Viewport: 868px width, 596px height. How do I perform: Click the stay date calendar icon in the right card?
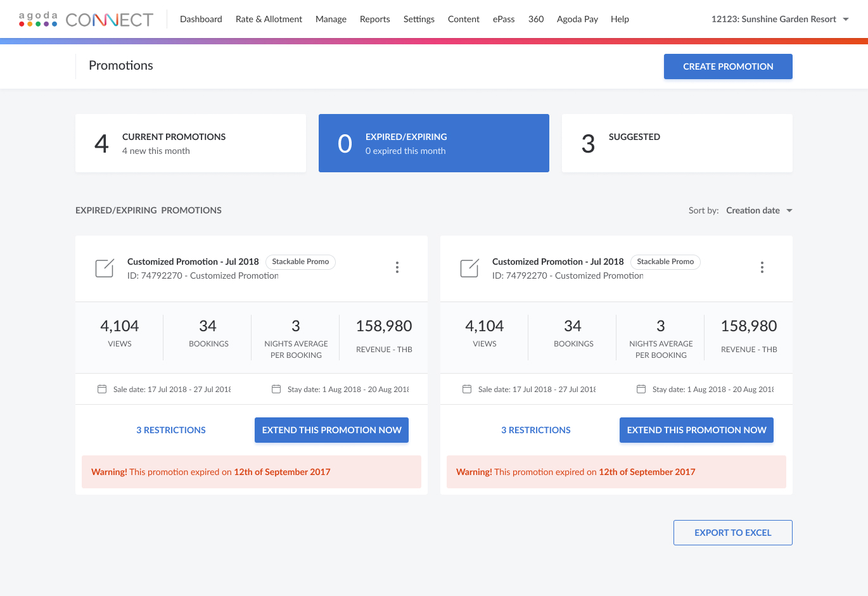[641, 389]
